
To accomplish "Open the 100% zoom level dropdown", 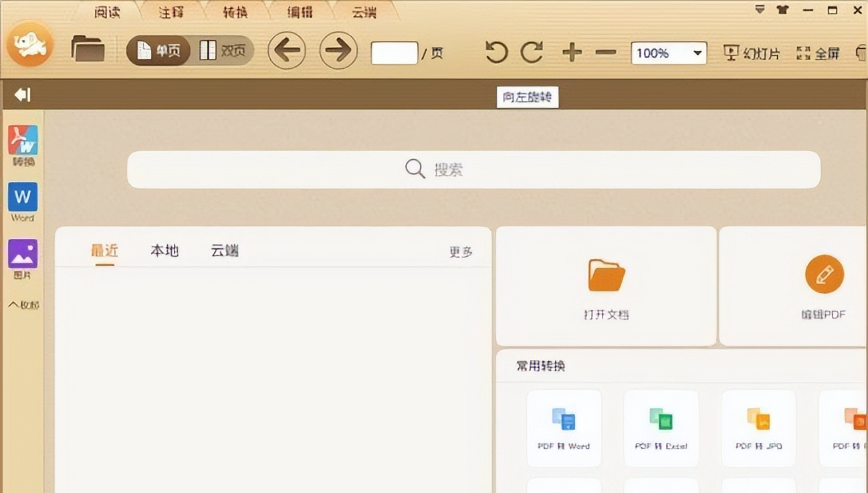I will click(697, 53).
